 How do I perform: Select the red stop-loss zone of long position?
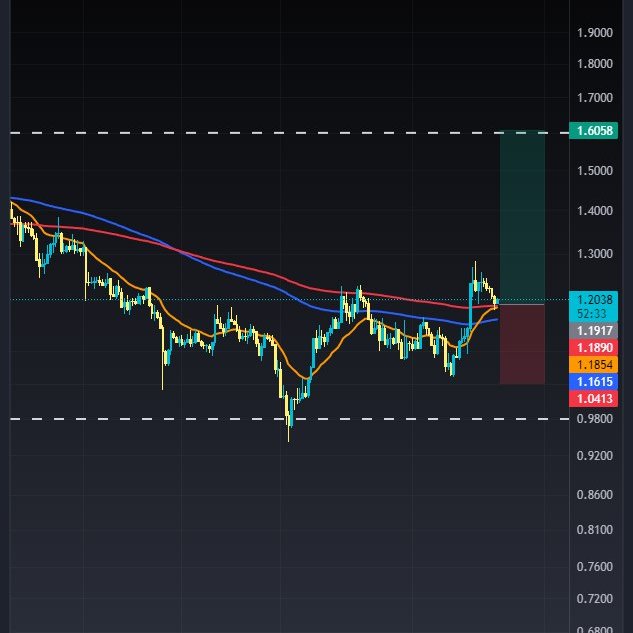pos(522,344)
